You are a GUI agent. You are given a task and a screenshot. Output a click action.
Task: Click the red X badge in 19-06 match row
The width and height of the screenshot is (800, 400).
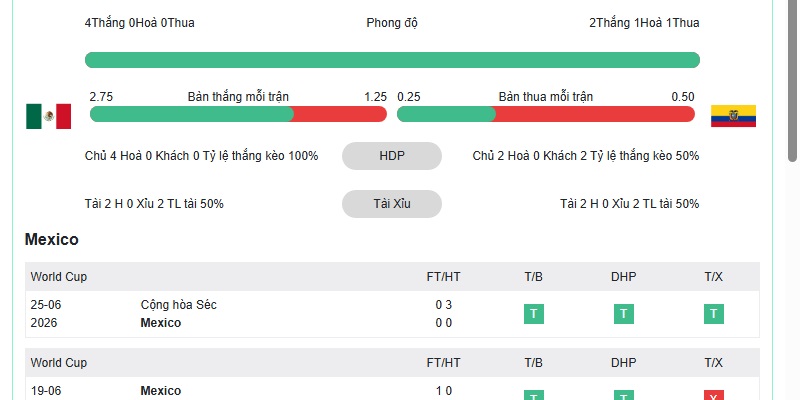[x=714, y=395]
